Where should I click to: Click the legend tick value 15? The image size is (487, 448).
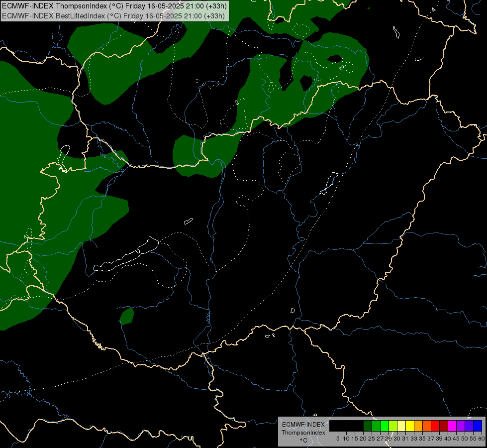pos(355,439)
